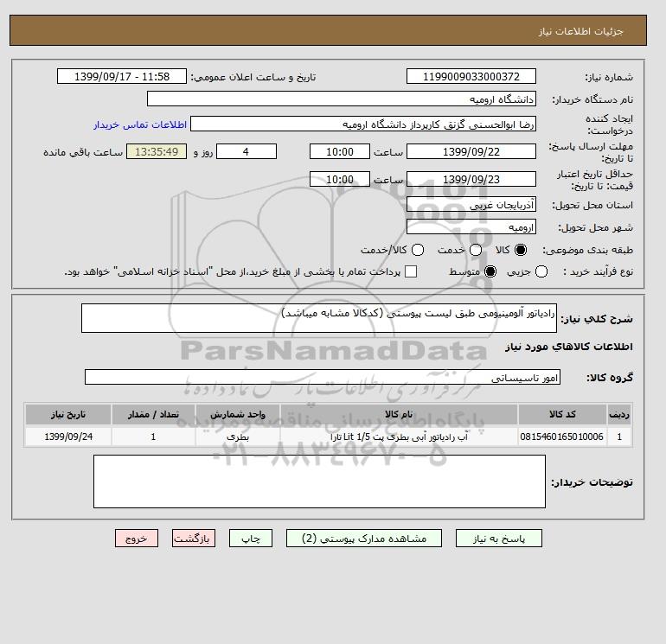
Task: Click the مشاهده مدارک پیوستی (2) button
Action: [x=364, y=539]
